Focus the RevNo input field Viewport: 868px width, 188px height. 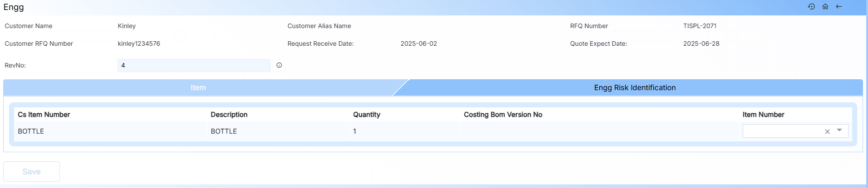coord(194,65)
